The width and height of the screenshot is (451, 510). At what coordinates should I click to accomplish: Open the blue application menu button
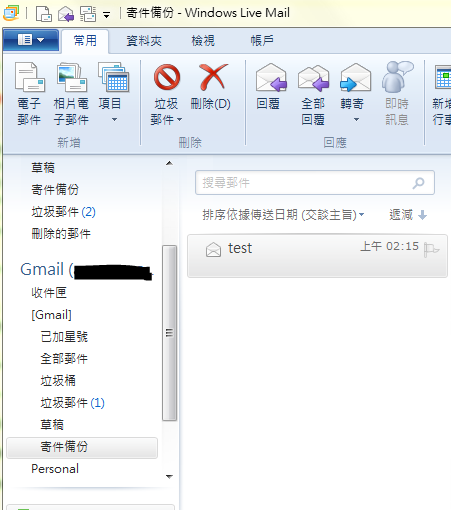pos(31,40)
